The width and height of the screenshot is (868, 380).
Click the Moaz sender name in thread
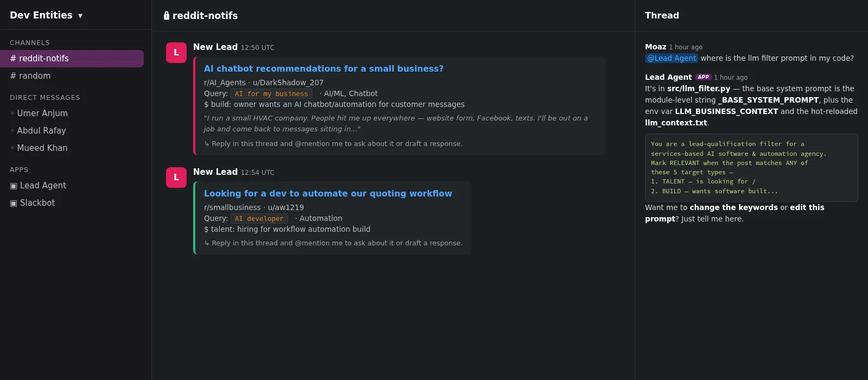coord(655,47)
